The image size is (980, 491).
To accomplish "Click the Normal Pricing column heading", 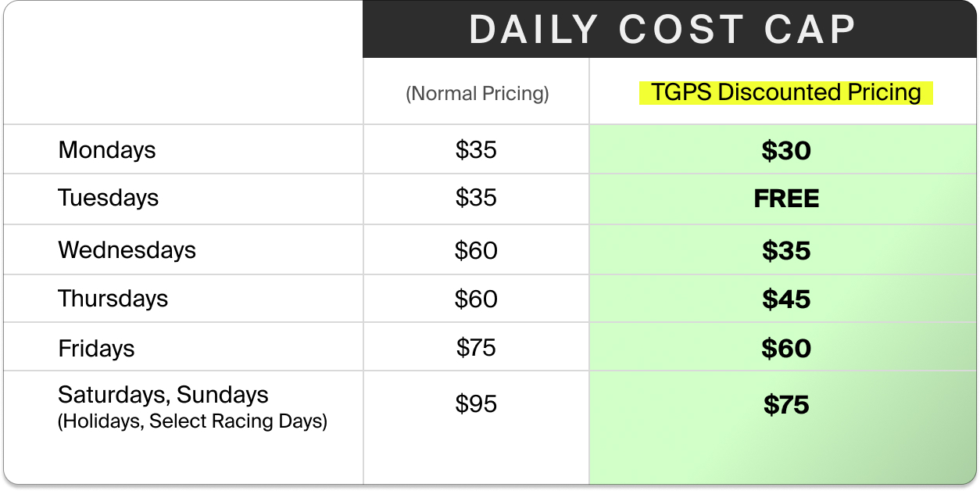I will [x=477, y=93].
